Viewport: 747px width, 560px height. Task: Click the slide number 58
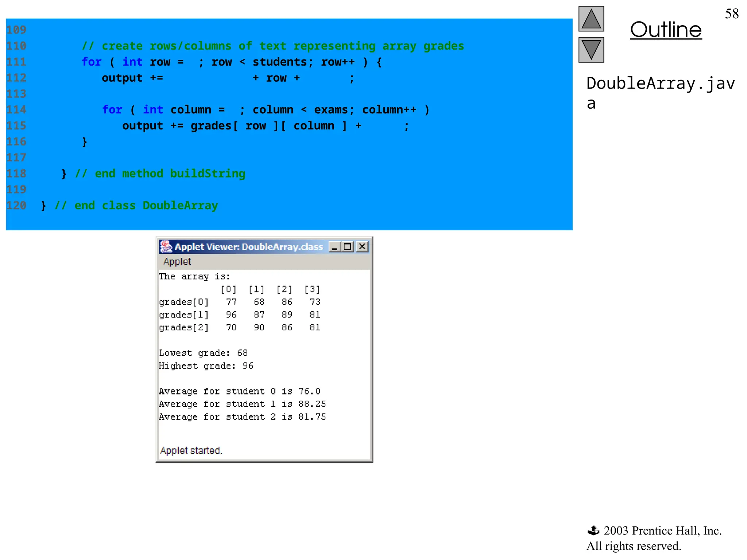click(732, 14)
